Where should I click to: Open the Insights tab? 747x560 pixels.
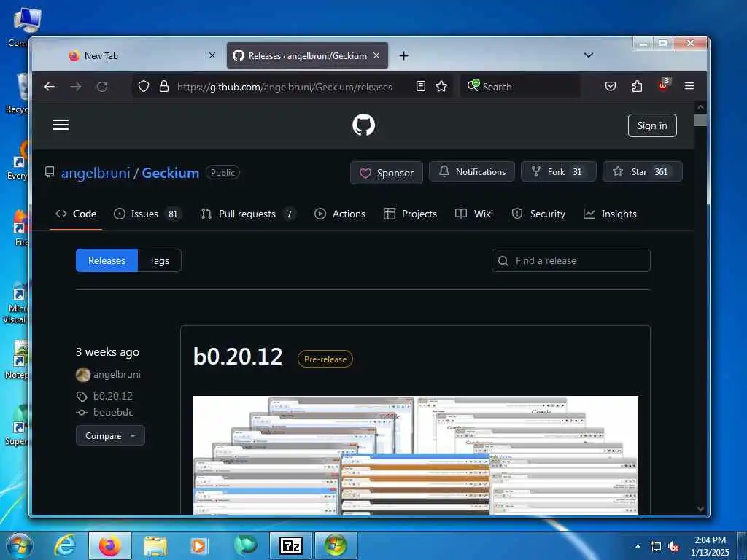[x=610, y=214]
